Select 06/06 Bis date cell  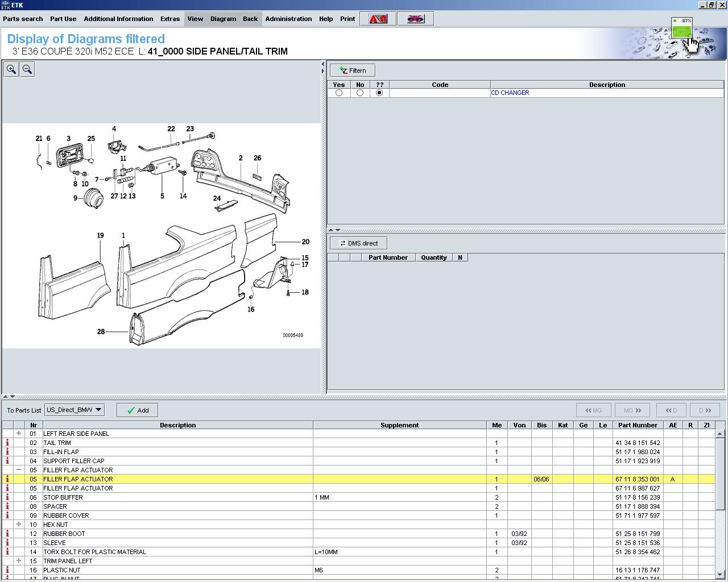pyautogui.click(x=541, y=479)
